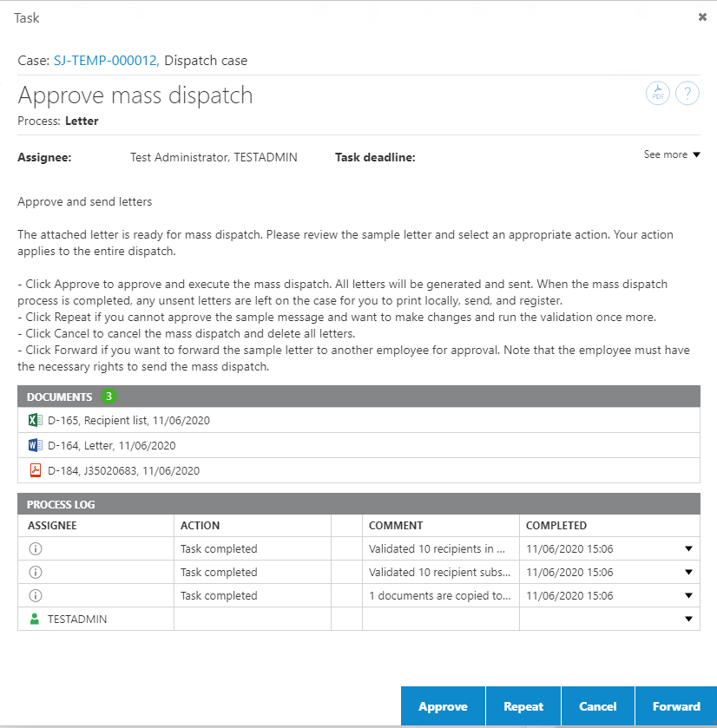Click the green user icon beside TESTADMIN
This screenshot has height=728, width=717.
point(36,619)
